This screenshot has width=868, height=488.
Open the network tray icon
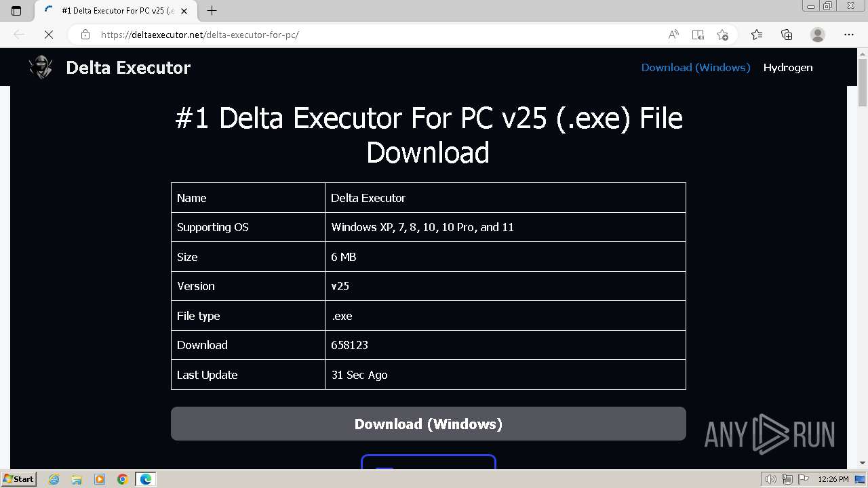click(x=787, y=479)
